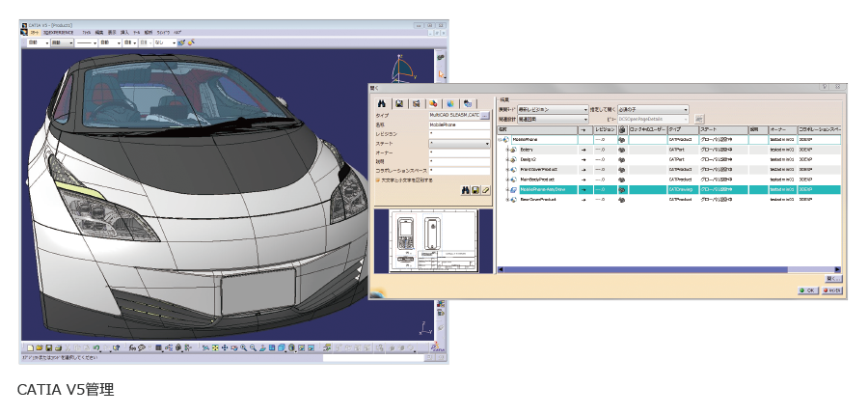Open expand mode dropdown in results panel
Viewport: 868px width, 415px height.
[x=553, y=110]
